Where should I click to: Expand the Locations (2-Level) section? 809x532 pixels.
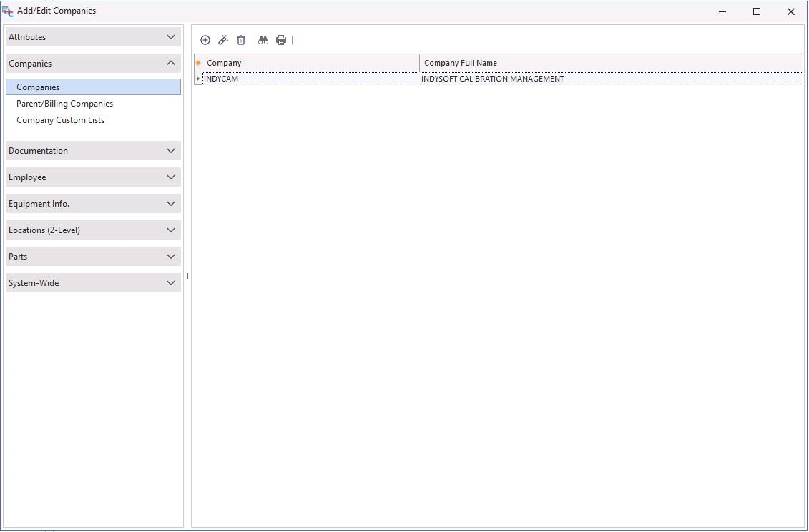click(93, 230)
